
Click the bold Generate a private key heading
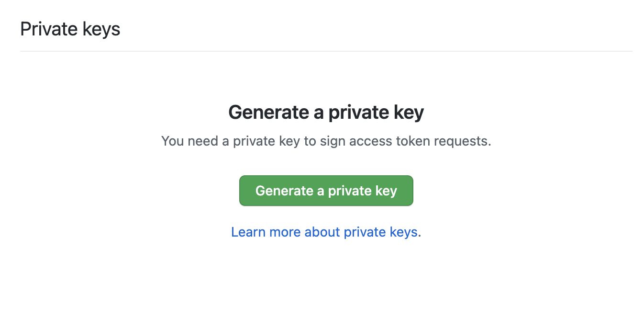[x=326, y=113]
